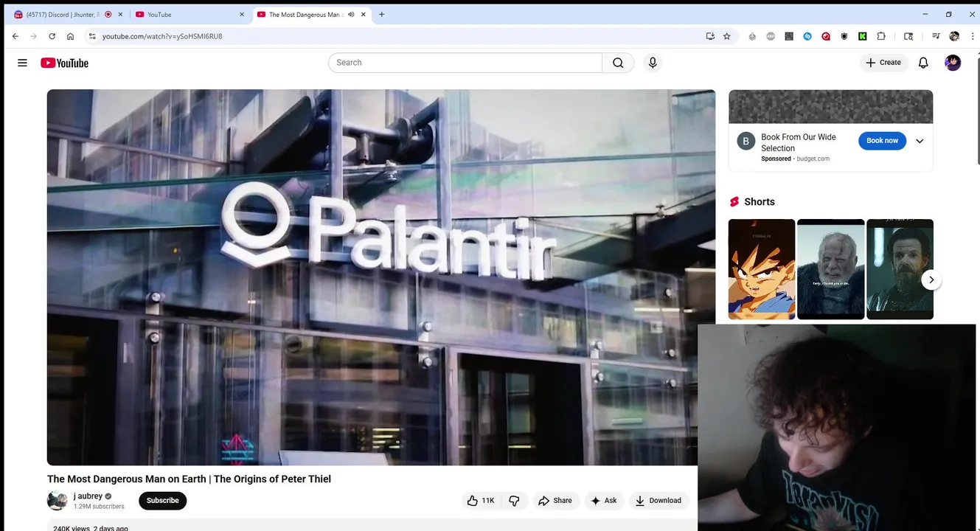This screenshot has height=531, width=980.
Task: Reload the current page
Action: click(x=52, y=36)
